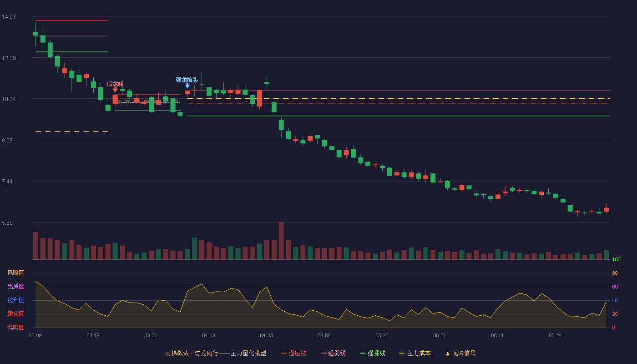Toggle the 强弱线 legend entry

(333, 353)
